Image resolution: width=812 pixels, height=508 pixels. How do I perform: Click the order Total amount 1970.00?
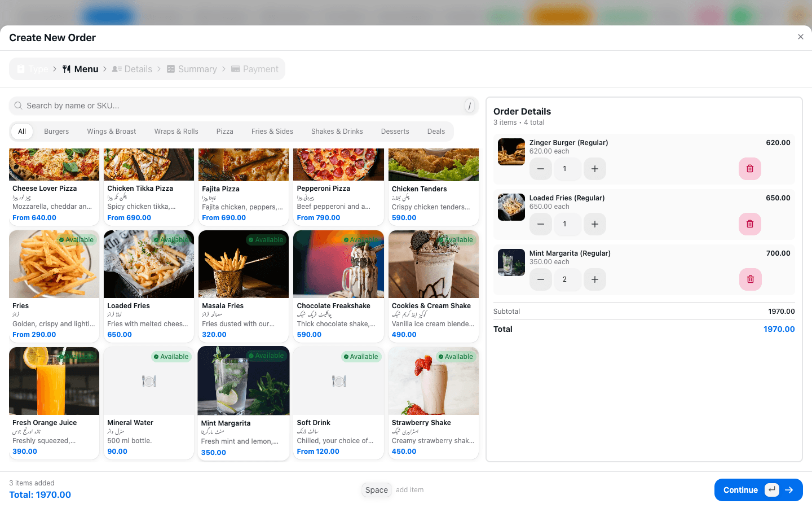point(779,329)
